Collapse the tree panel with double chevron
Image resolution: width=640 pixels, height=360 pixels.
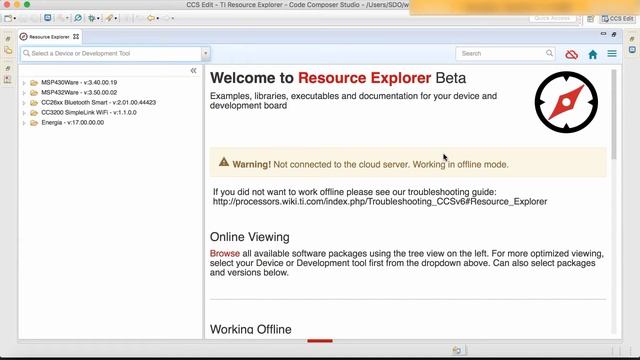(193, 71)
